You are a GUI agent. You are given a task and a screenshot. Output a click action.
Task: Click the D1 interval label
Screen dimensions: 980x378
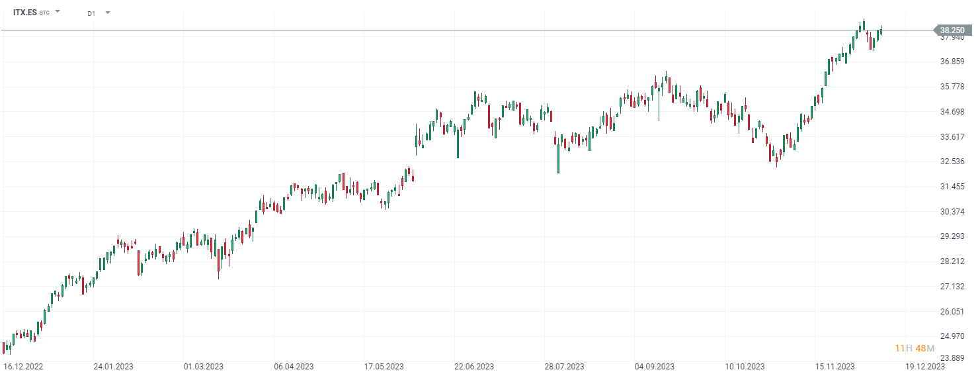[x=91, y=13]
